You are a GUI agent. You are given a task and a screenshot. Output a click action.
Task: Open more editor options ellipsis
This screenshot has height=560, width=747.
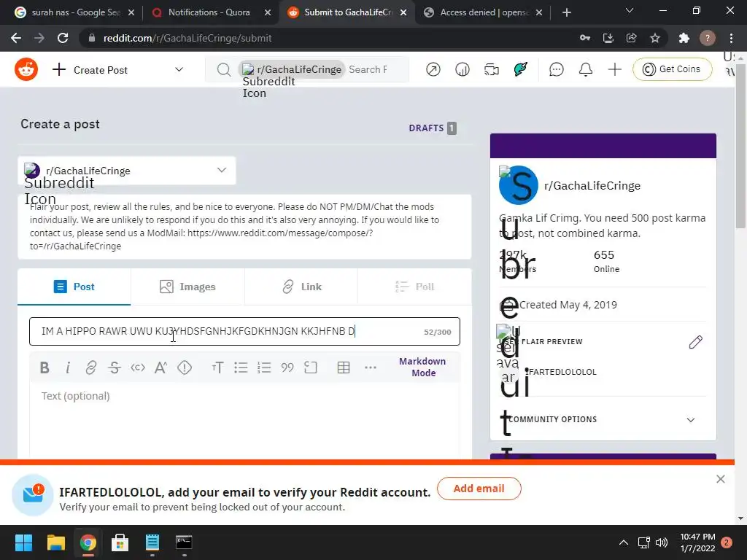pyautogui.click(x=371, y=367)
